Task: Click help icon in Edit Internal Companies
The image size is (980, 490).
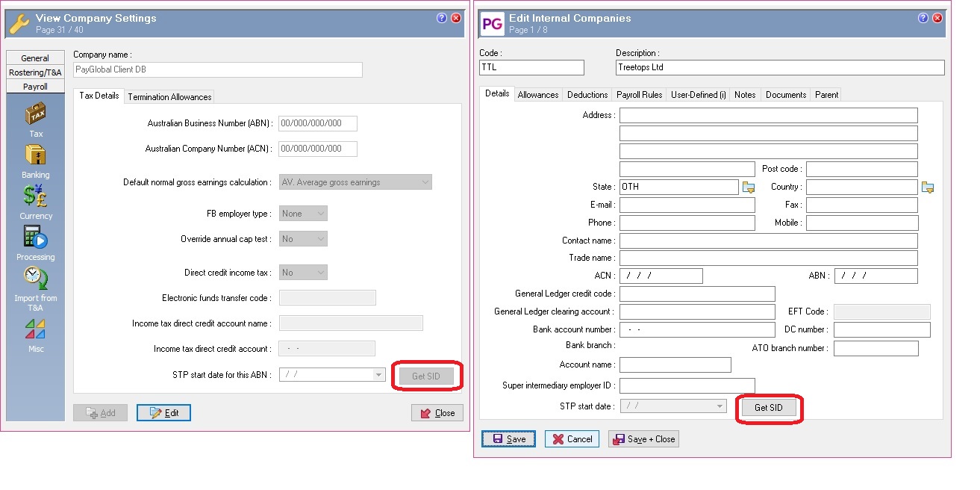Action: click(x=923, y=19)
